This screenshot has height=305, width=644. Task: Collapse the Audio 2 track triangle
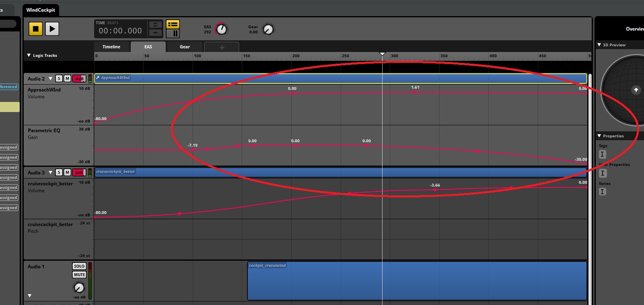[50, 79]
